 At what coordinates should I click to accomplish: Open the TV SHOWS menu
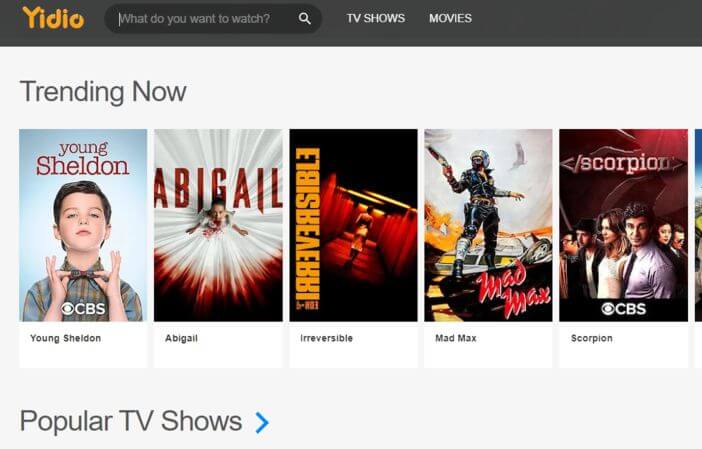click(375, 18)
